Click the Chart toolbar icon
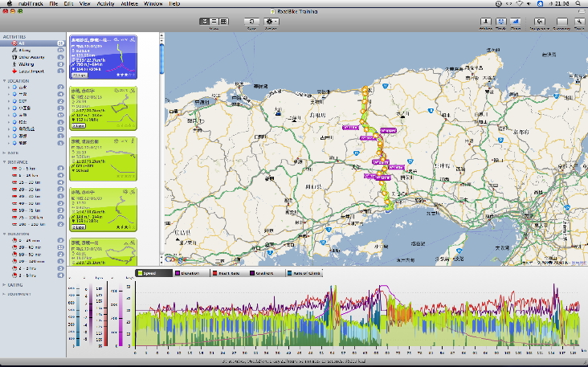Viewport: 588px width, 367px height. click(515, 21)
